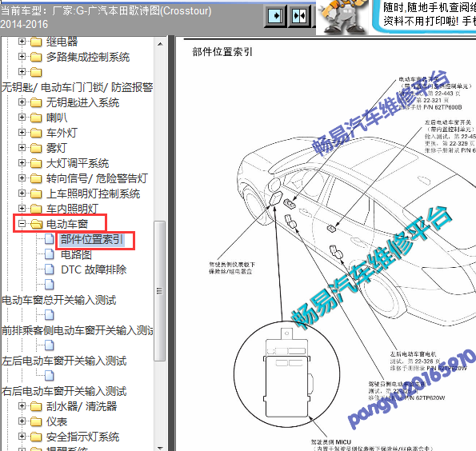
Task: Expand the 转向信号/危险警告灯 folder
Action: click(x=22, y=178)
